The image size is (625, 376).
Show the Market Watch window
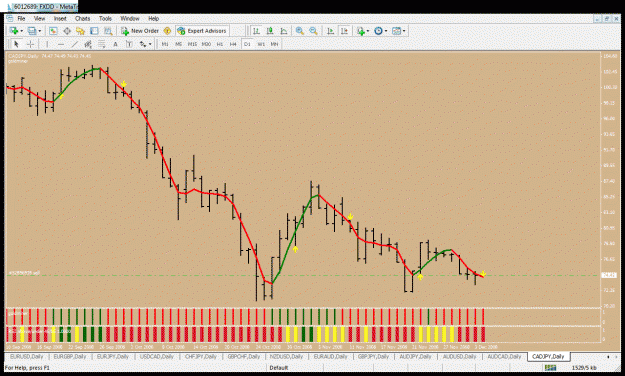[53, 31]
